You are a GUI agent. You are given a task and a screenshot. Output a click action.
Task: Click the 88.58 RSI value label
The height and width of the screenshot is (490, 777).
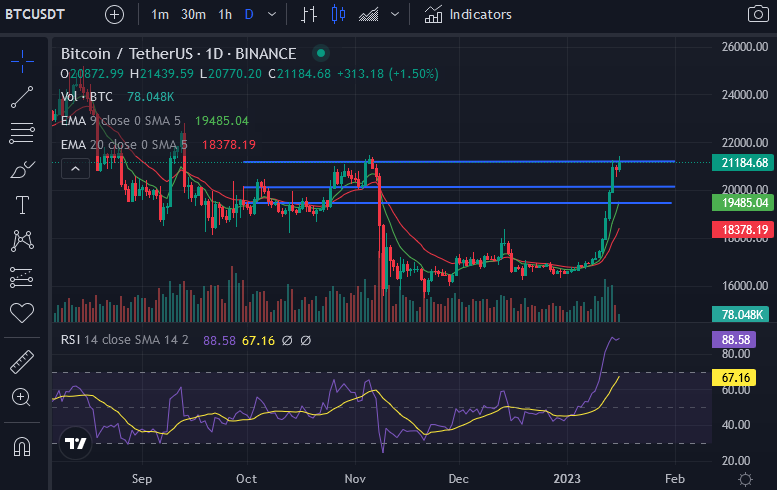pos(734,339)
